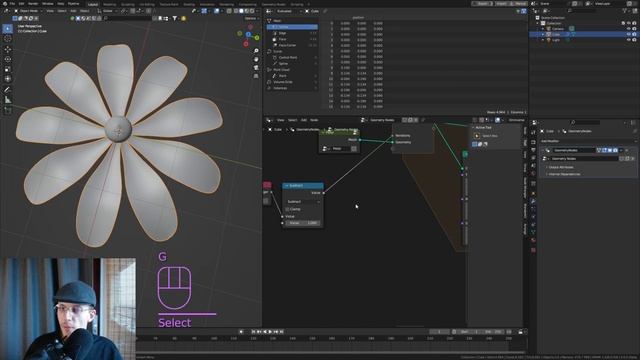Select the Cube row in outliner

(x=583, y=34)
